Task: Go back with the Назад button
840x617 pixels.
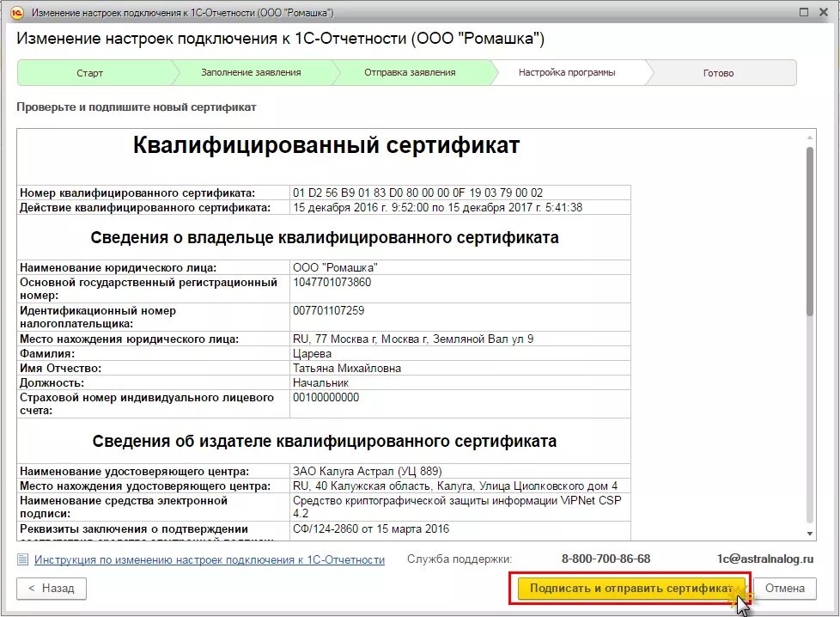Action: [x=52, y=589]
